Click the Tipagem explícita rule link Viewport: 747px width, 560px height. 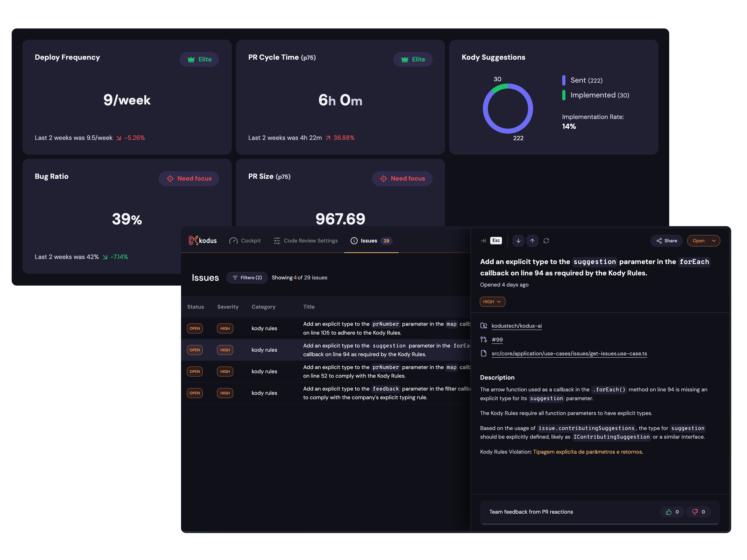click(587, 452)
